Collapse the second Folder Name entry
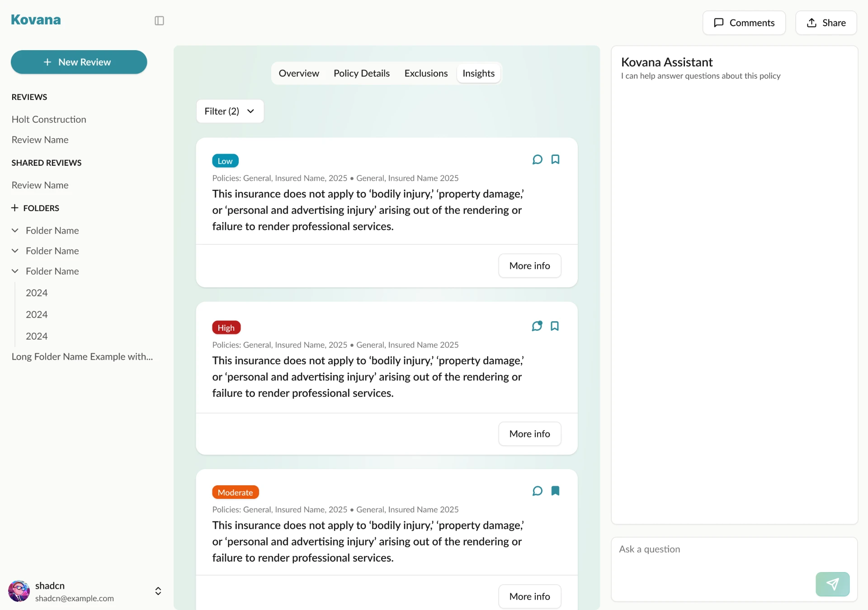 pos(15,251)
